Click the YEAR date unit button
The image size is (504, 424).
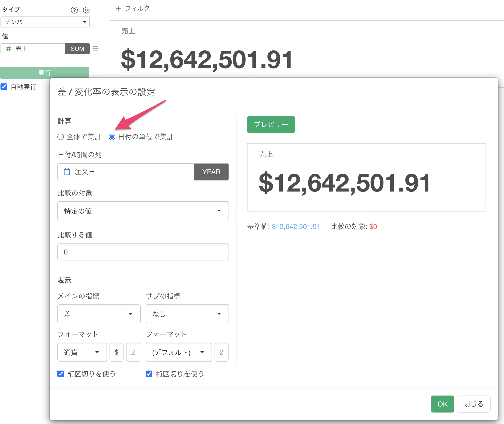coord(211,172)
